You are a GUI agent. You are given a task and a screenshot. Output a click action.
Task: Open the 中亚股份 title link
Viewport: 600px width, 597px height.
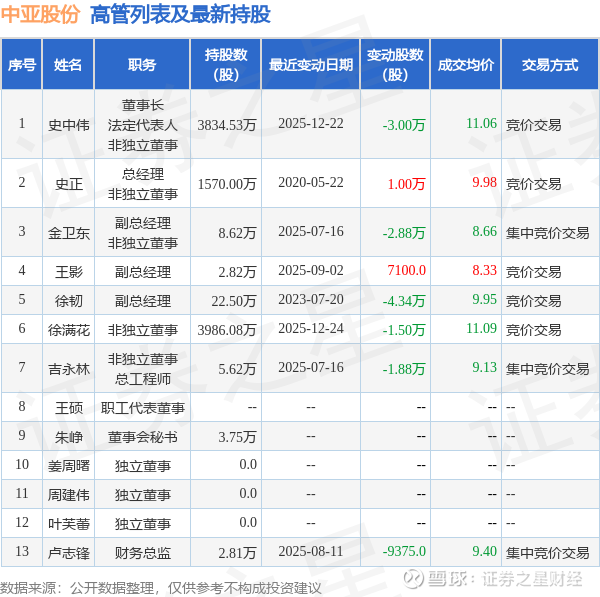pyautogui.click(x=40, y=15)
